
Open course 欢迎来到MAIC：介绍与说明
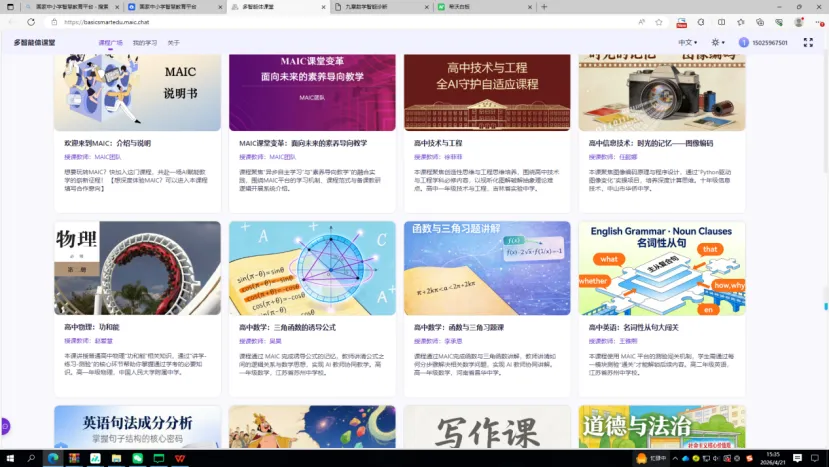(x=107, y=143)
